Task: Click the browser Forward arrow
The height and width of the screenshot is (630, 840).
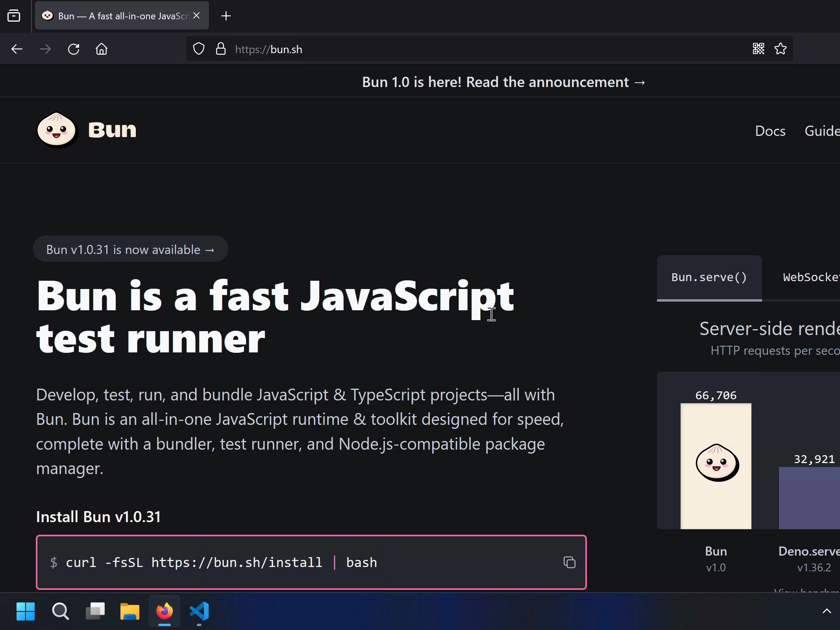Action: tap(45, 49)
